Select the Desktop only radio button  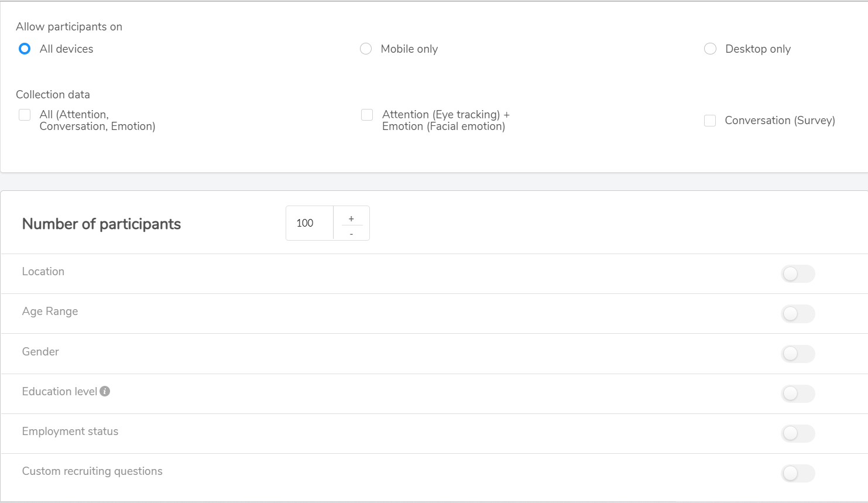[710, 49]
